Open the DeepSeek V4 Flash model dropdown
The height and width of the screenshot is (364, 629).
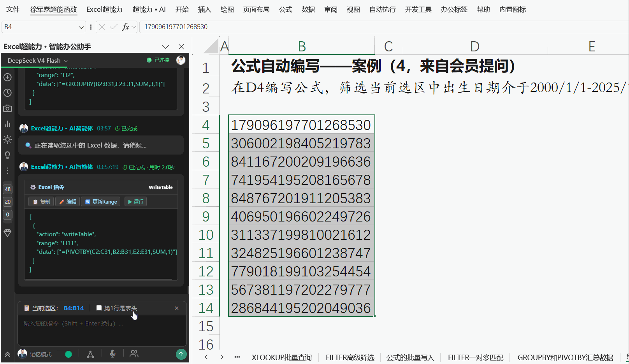pyautogui.click(x=37, y=60)
